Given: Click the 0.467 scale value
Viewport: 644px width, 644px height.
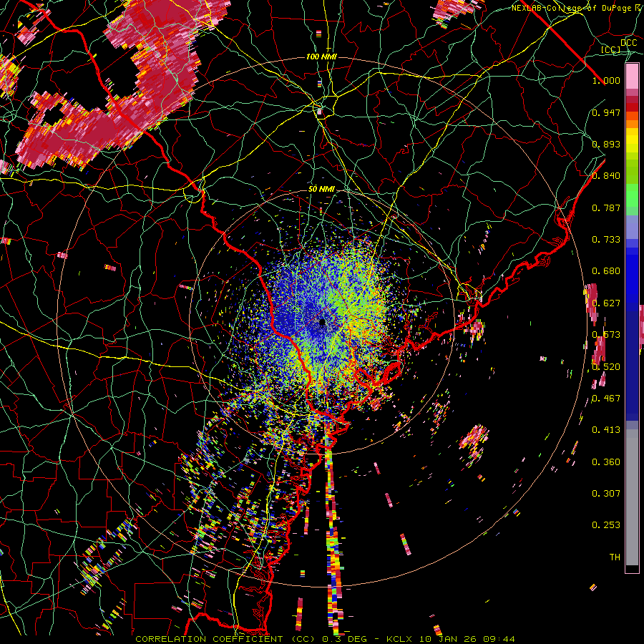Looking at the screenshot, I should coord(606,399).
